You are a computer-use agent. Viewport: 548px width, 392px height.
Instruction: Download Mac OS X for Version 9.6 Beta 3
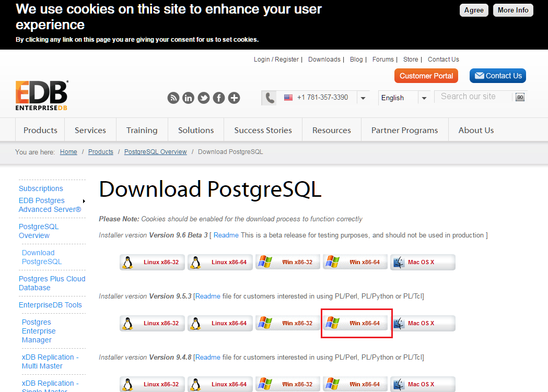click(423, 262)
